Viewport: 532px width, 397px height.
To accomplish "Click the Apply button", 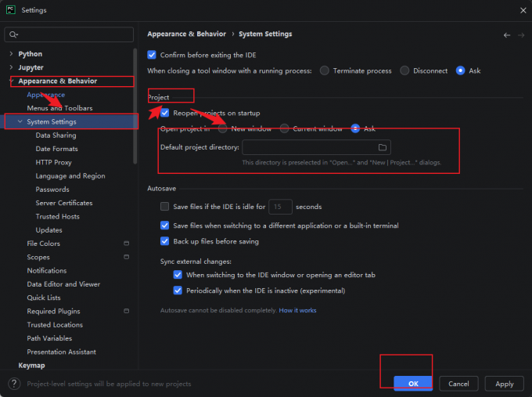I will 504,384.
